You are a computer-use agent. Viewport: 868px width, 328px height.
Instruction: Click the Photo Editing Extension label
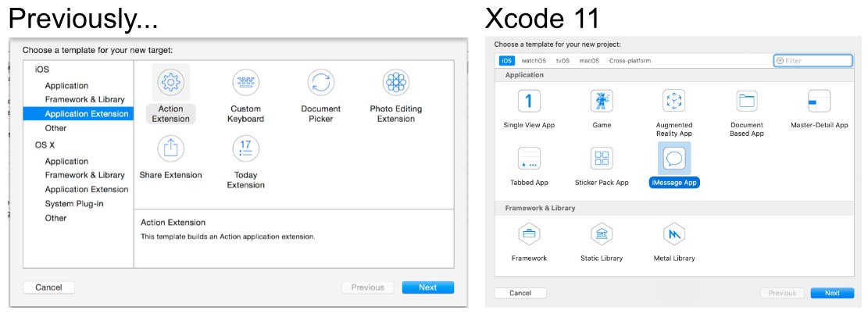click(396, 114)
